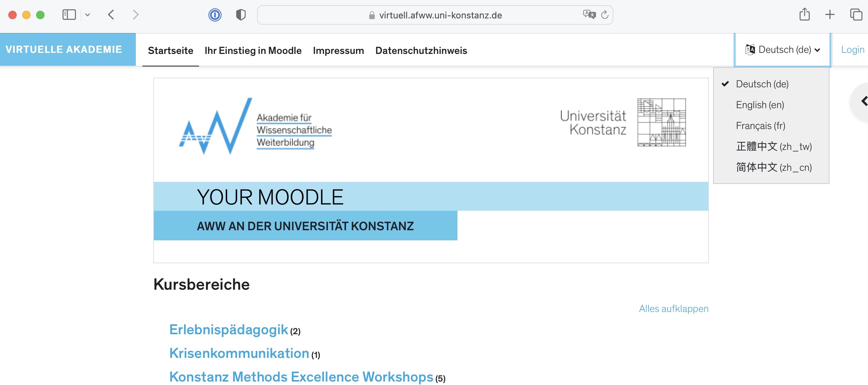
Task: Go back with the back arrow
Action: [x=111, y=15]
